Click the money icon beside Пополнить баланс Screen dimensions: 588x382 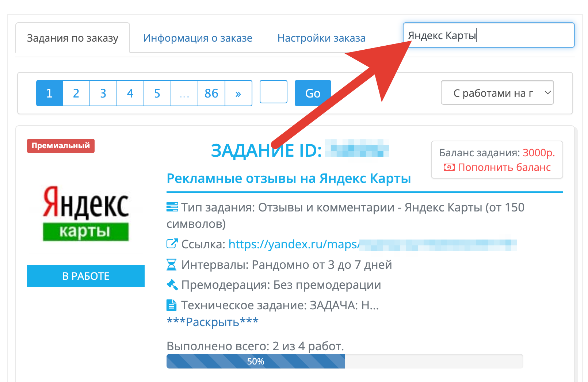click(x=449, y=167)
